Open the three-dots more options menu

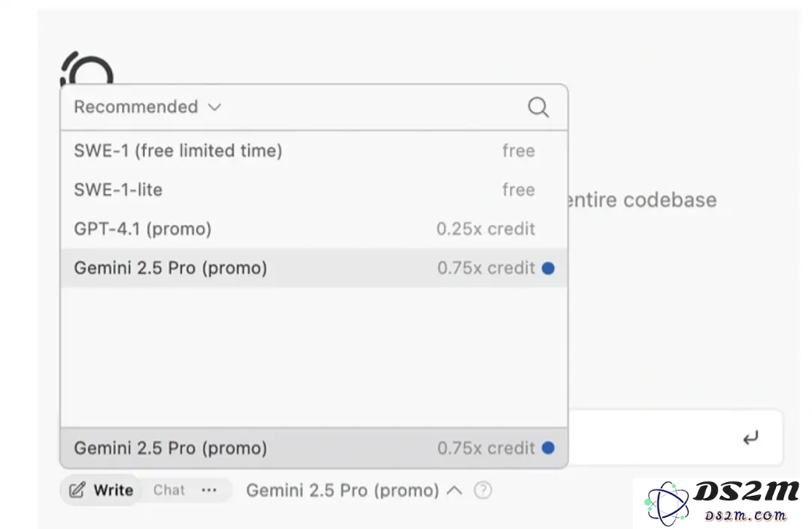[209, 490]
